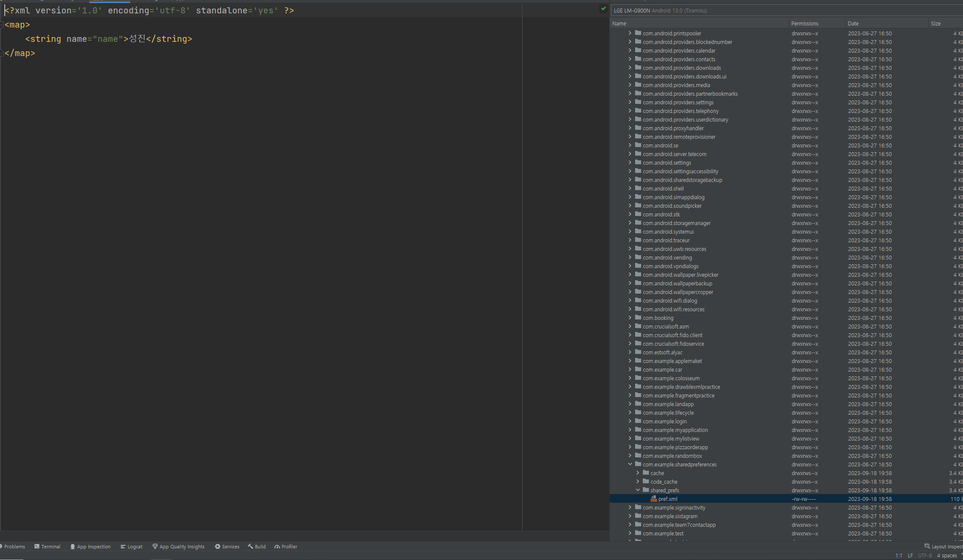Expand the cache folder

[x=638, y=473]
